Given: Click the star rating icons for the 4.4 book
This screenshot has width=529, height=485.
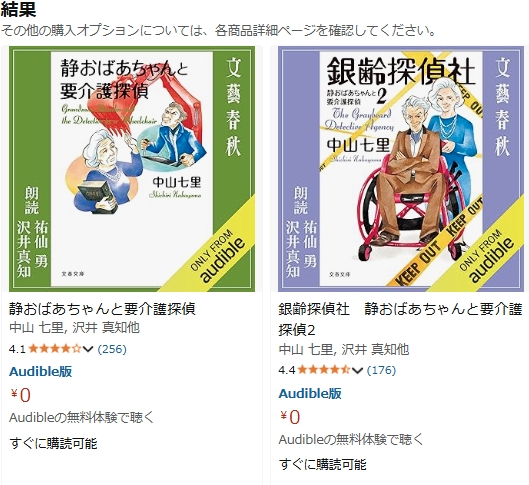Looking at the screenshot, I should 324,370.
